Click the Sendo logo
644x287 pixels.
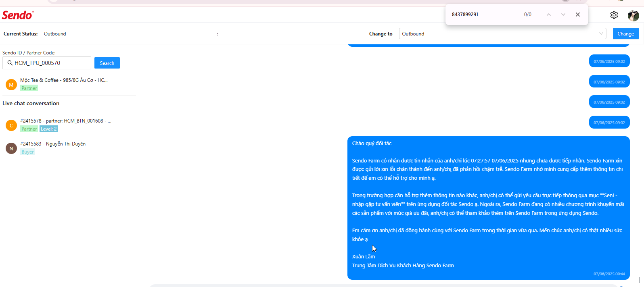(x=18, y=15)
